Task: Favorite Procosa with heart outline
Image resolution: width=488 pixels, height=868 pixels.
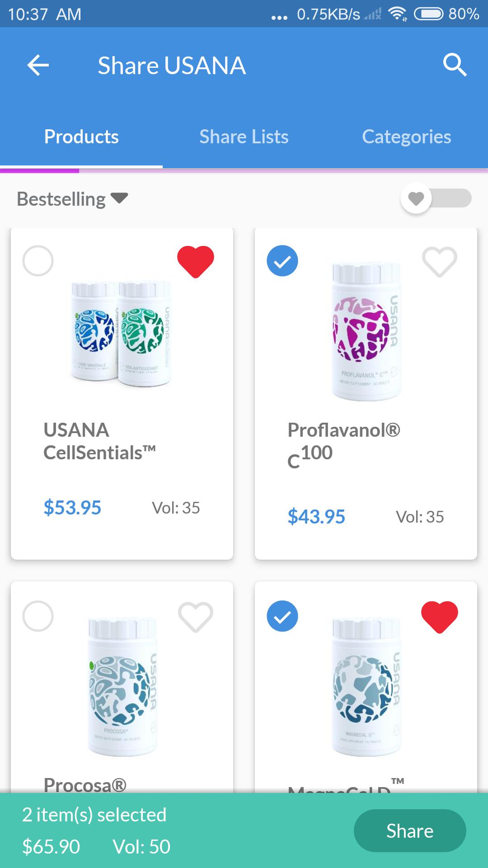Action: 196,617
